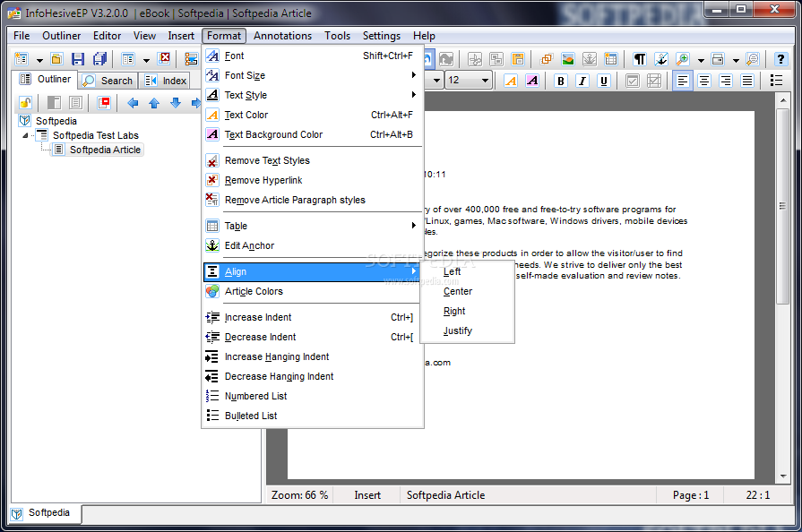Click the insert picture landscape icon
This screenshot has height=532, width=802.
pos(568,59)
